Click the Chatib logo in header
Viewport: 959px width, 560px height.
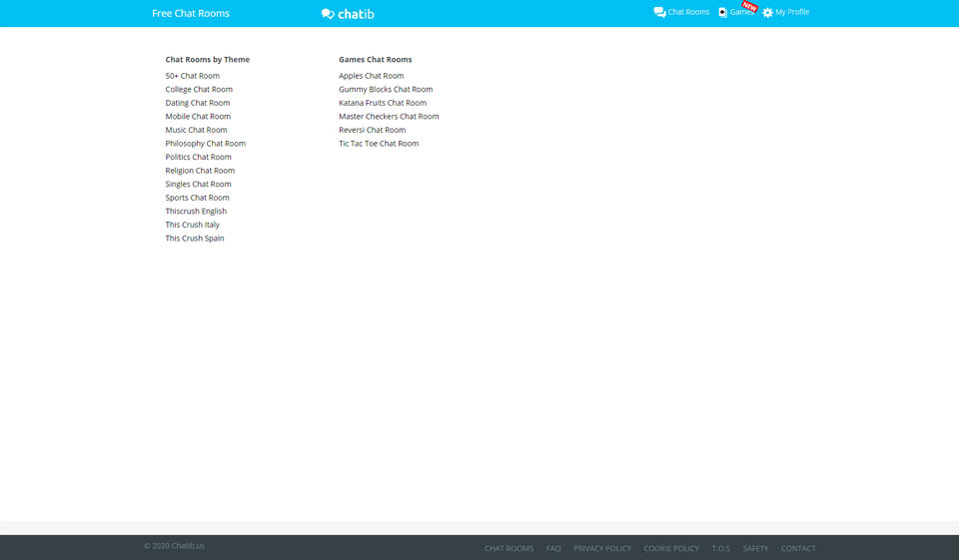coord(348,14)
